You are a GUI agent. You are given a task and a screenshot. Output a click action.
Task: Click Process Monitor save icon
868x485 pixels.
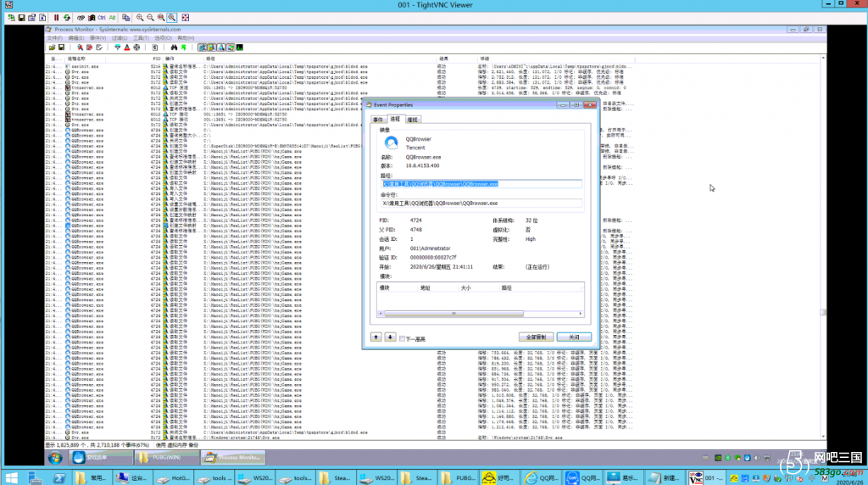point(61,47)
